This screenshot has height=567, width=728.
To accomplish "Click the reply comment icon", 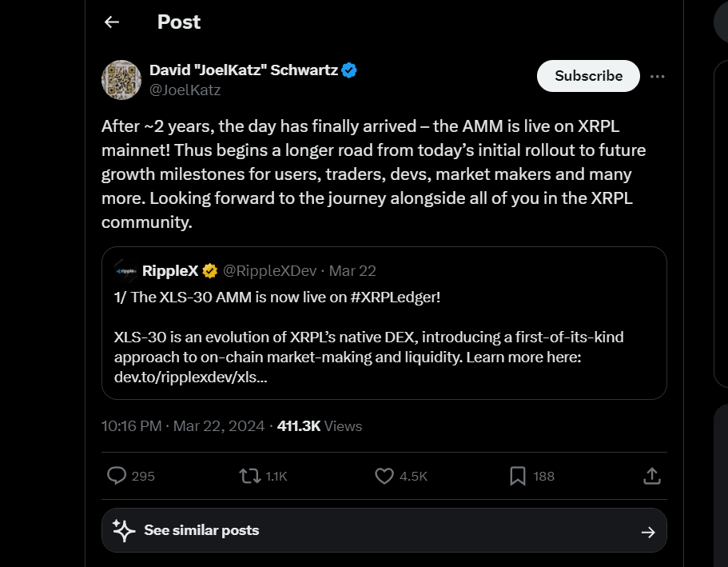I will tap(117, 476).
